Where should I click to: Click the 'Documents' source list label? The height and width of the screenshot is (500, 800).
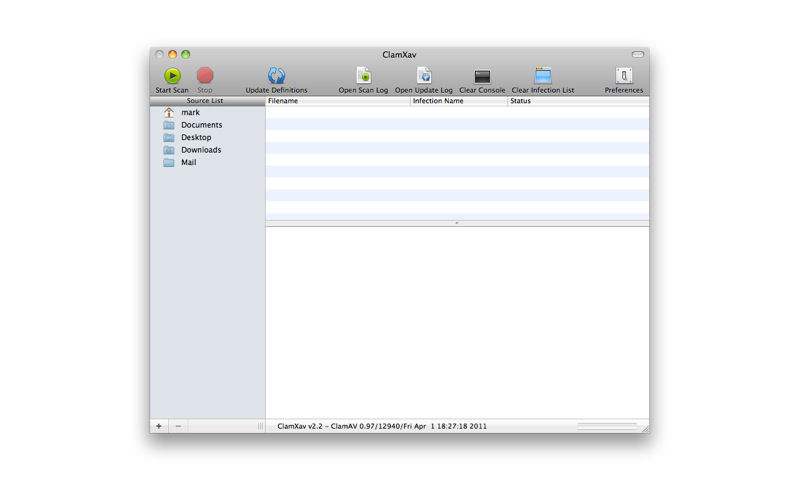pos(202,125)
